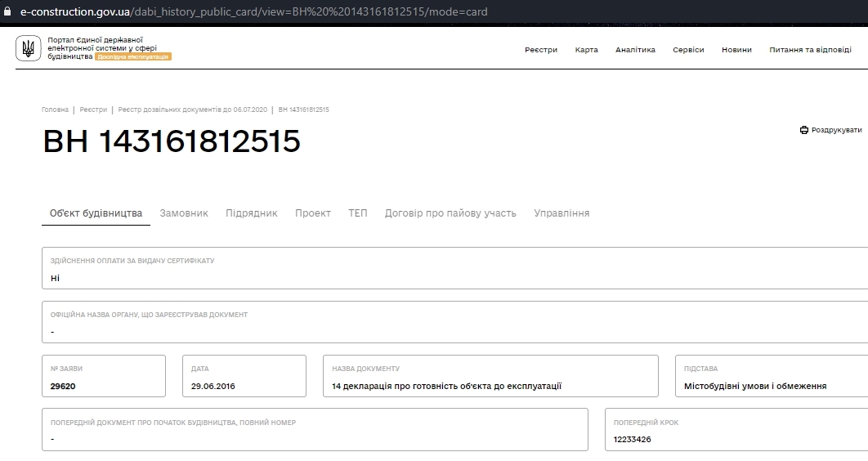Click the heading ВН 143161812515
This screenshot has height=461, width=868.
coord(172,141)
